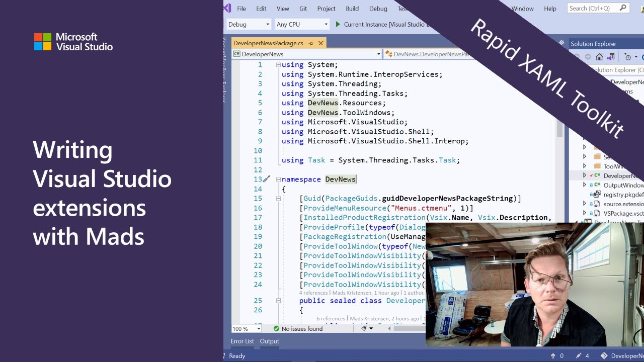Click the class icon in the DeveloperNews project dropdown
The width and height of the screenshot is (644, 362).
tap(236, 54)
